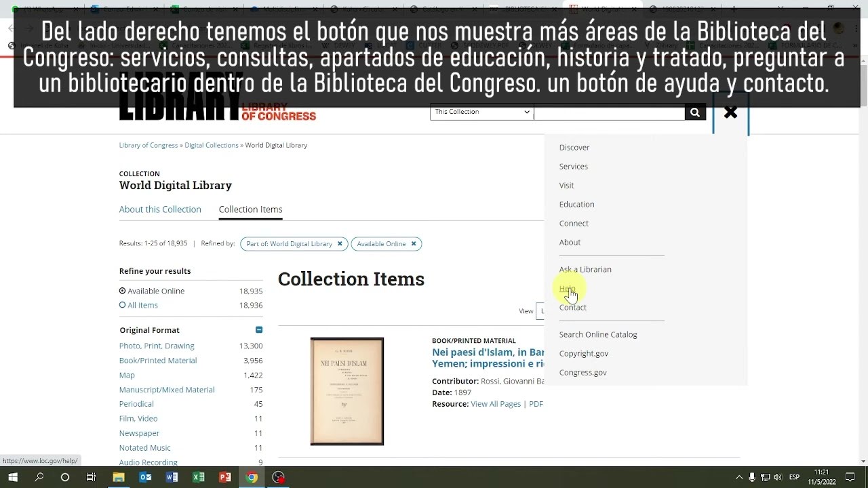Filter by Manuscript/Mixed Material

click(x=167, y=390)
